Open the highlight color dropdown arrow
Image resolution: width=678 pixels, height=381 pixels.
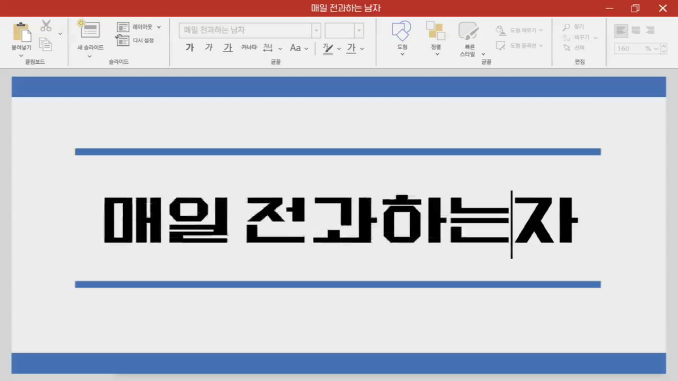coord(339,48)
